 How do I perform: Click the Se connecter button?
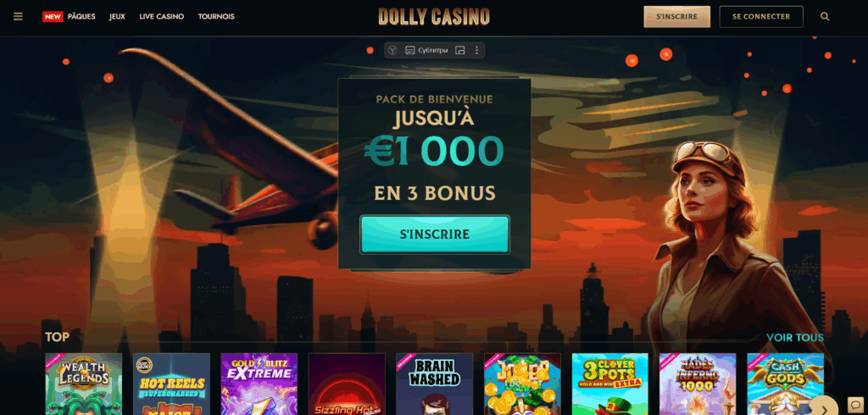click(x=761, y=17)
